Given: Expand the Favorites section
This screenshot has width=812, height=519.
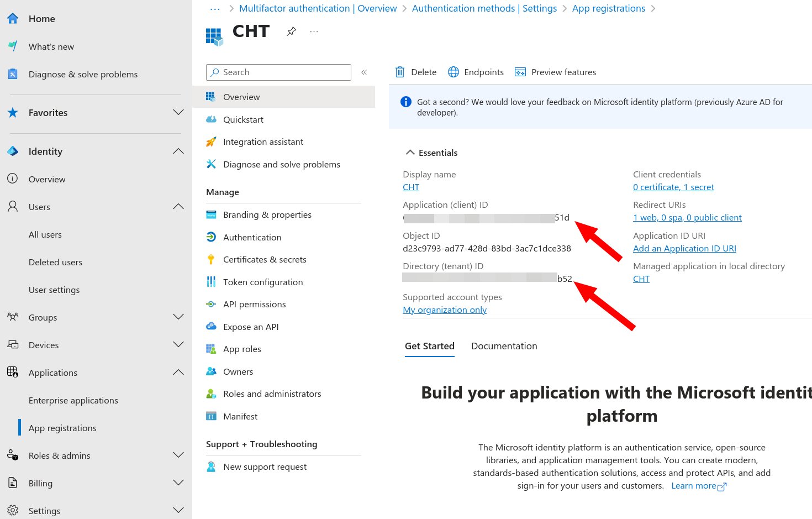Looking at the screenshot, I should coord(178,112).
